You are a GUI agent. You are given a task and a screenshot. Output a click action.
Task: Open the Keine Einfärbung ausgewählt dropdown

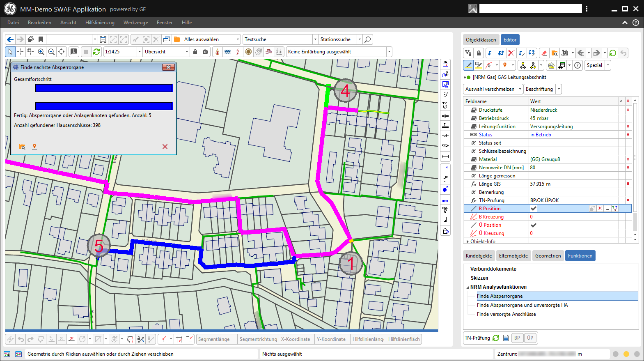coord(389,52)
